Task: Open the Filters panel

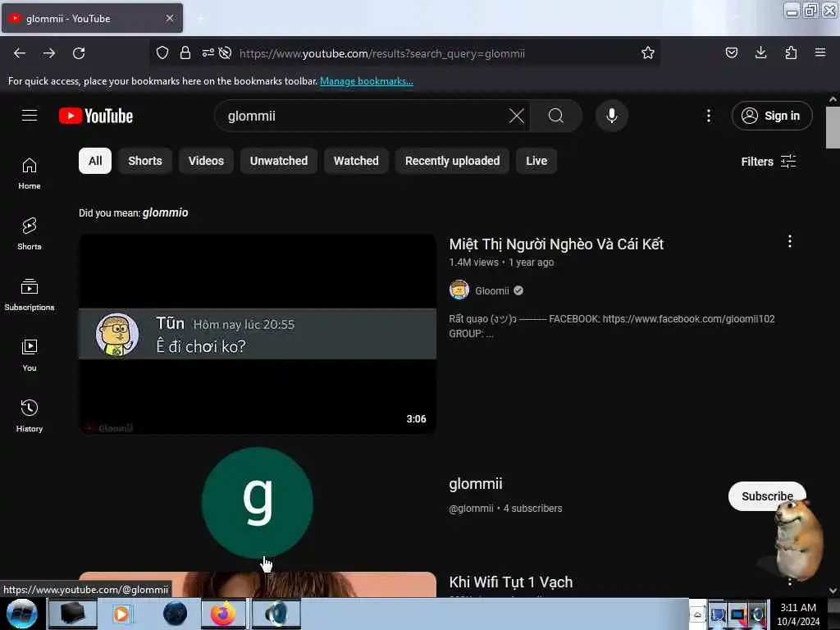Action: 769,162
